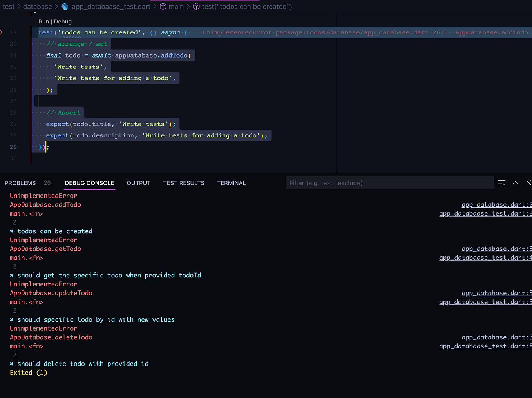
Task: Click the cube icon before the test breadcrumb
Action: pyautogui.click(x=196, y=6)
